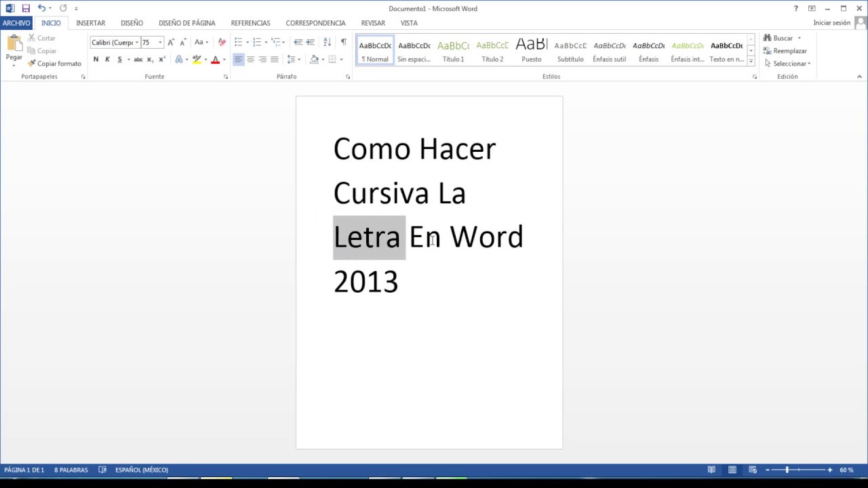868x488 pixels.
Task: Save the document with the disk icon
Action: click(x=26, y=8)
